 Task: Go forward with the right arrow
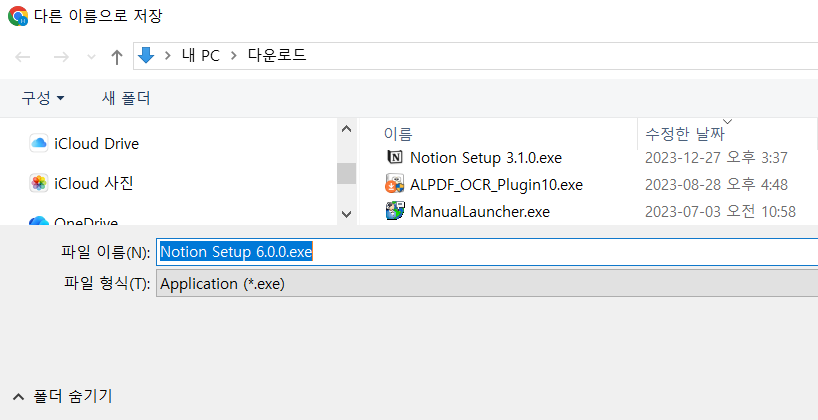point(61,57)
